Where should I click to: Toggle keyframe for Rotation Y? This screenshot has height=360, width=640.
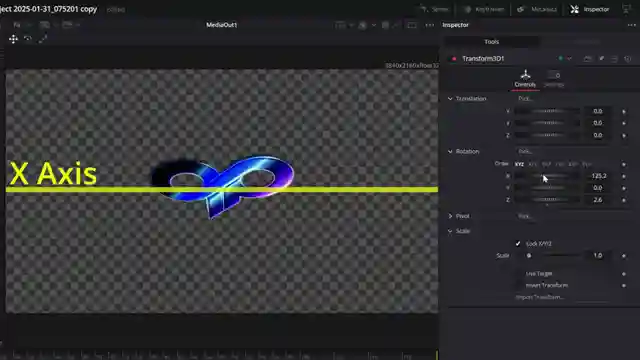click(624, 188)
